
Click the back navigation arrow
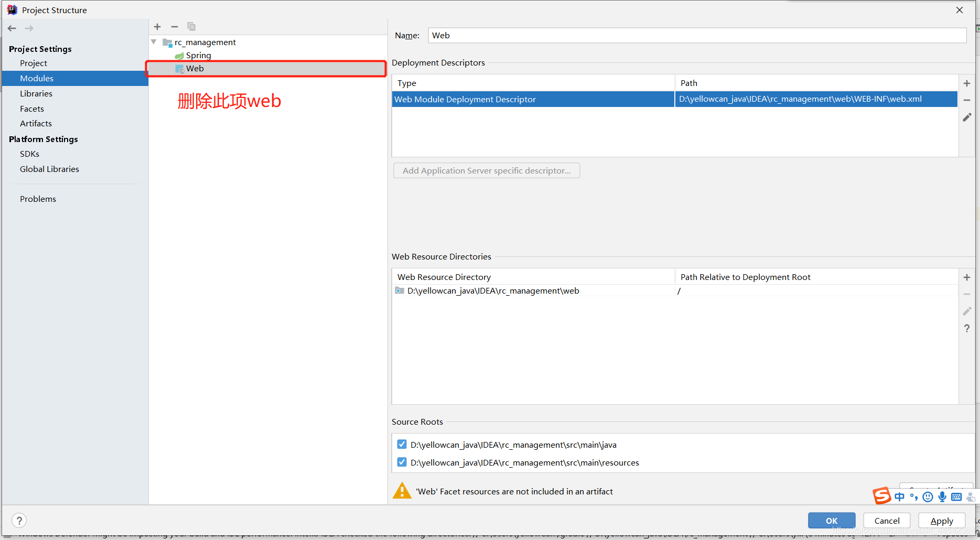tap(12, 28)
